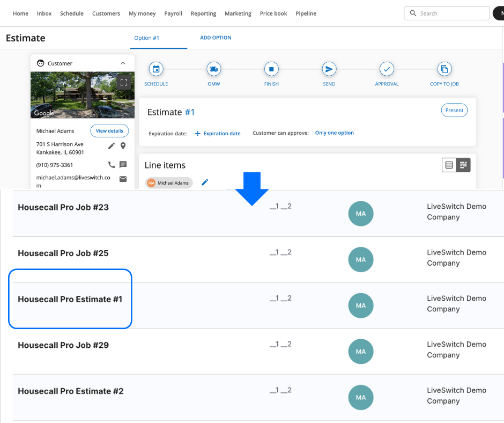This screenshot has height=423, width=504.
Task: Click the michael.adams@liveswitch.com email text
Action: pos(73,181)
